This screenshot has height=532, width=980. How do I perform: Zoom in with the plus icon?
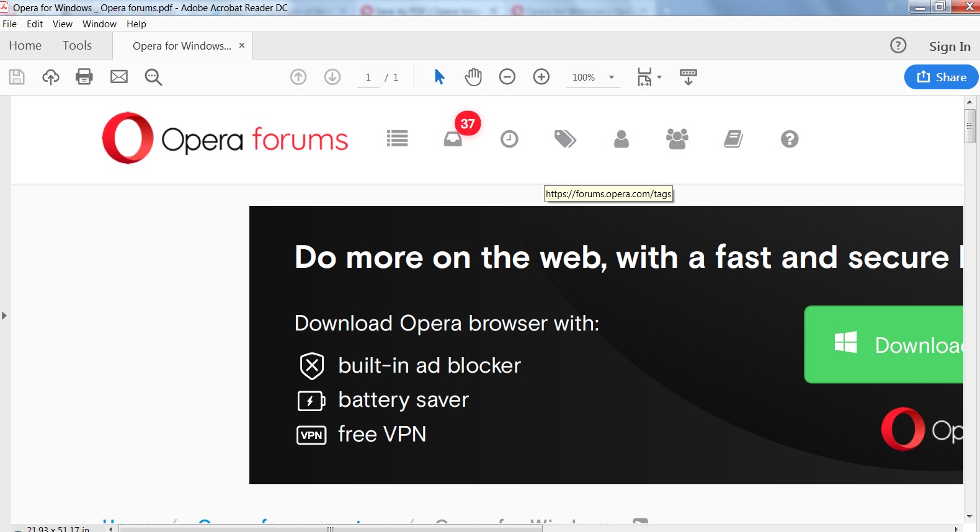pos(541,77)
